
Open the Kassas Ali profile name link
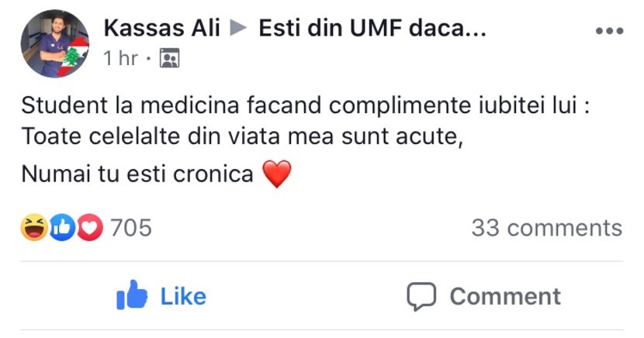(162, 29)
